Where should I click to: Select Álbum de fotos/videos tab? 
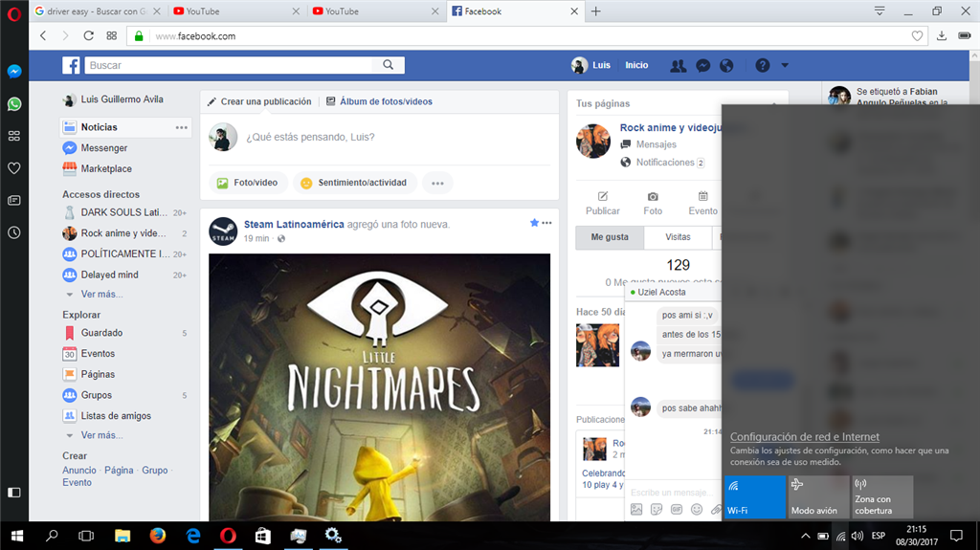pyautogui.click(x=379, y=101)
